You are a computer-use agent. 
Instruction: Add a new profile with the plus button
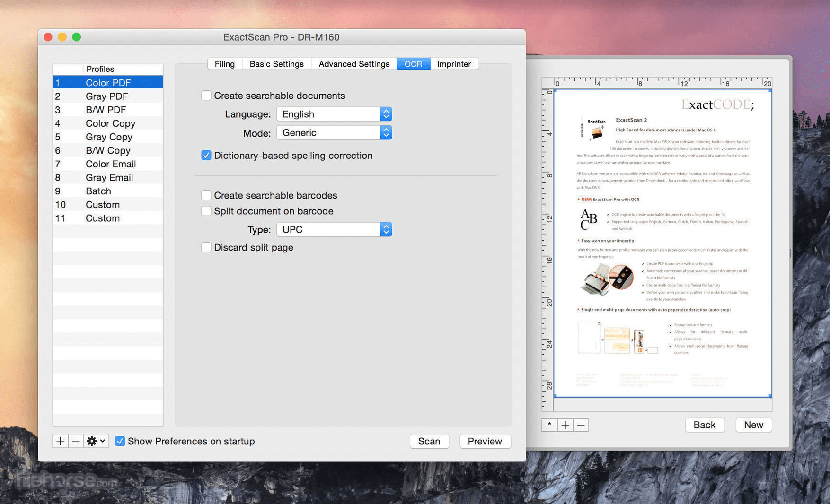pyautogui.click(x=60, y=441)
